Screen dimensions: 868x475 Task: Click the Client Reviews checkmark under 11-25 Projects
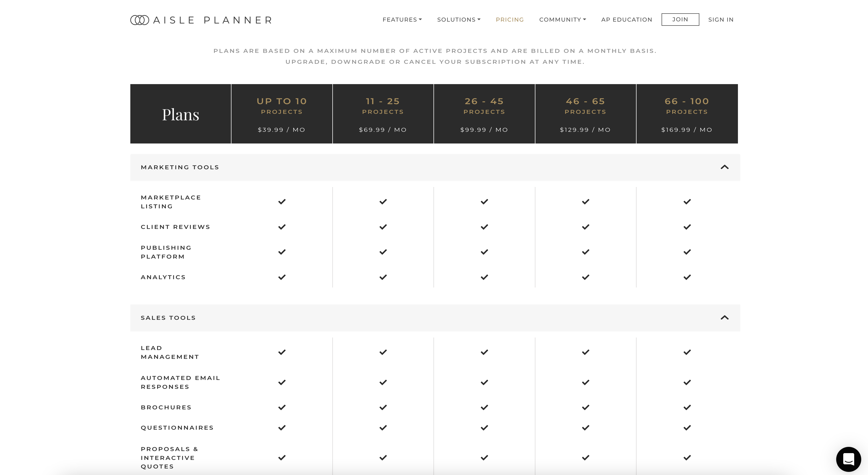[x=383, y=227]
